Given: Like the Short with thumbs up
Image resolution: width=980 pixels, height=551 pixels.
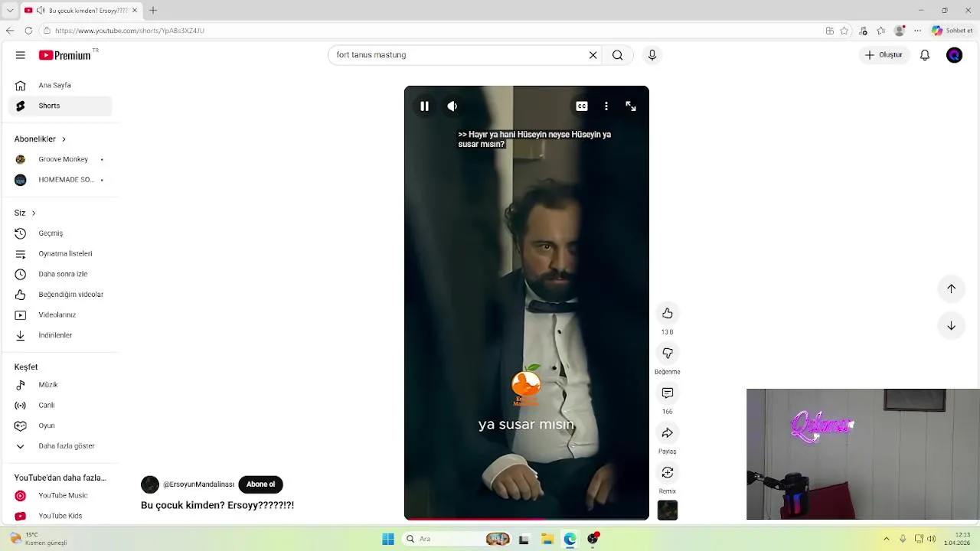Looking at the screenshot, I should click(x=668, y=313).
